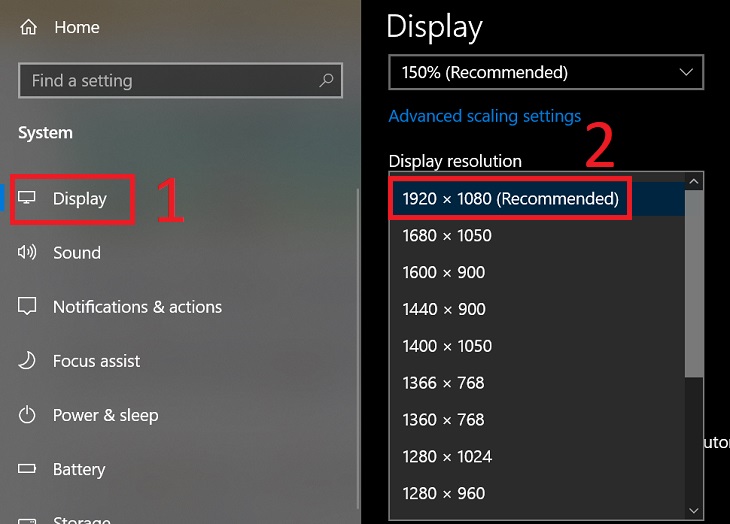The image size is (730, 524).
Task: Open Advanced scaling settings link
Action: click(484, 116)
